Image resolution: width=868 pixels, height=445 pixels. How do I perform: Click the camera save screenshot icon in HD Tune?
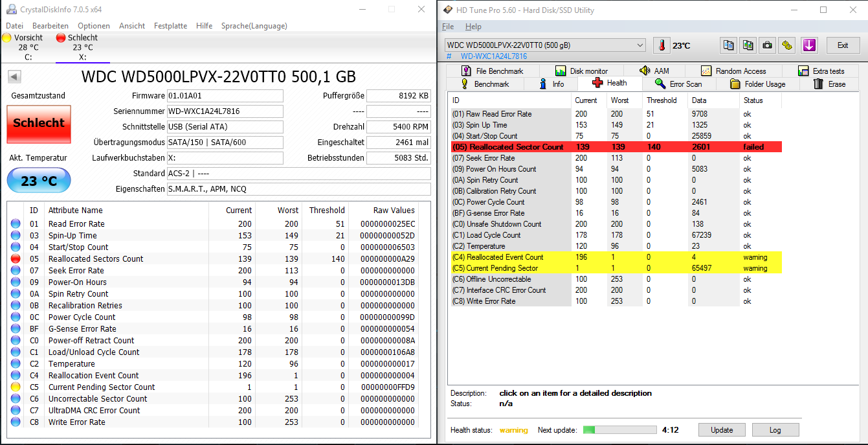(767, 45)
